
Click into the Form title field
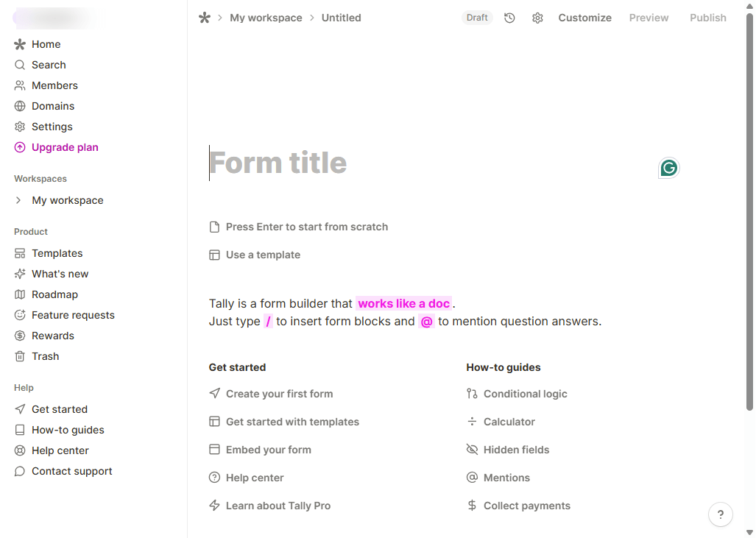[x=278, y=163]
